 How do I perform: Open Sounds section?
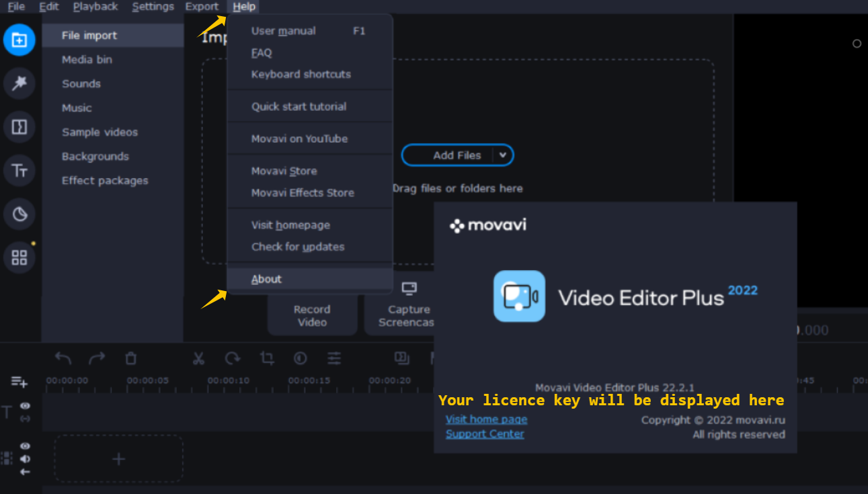(113, 84)
